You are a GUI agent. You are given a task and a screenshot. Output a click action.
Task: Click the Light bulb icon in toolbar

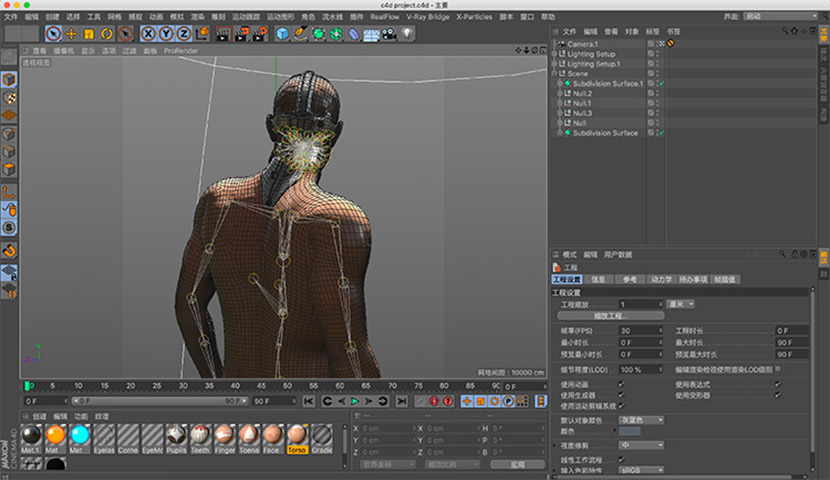[x=407, y=34]
